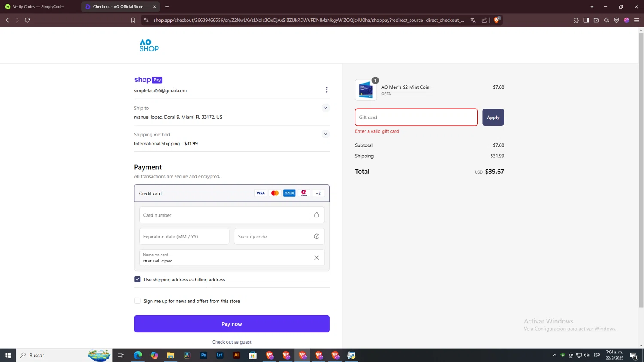Click the Card number field
Screen dimensions: 644x362
[x=232, y=215]
